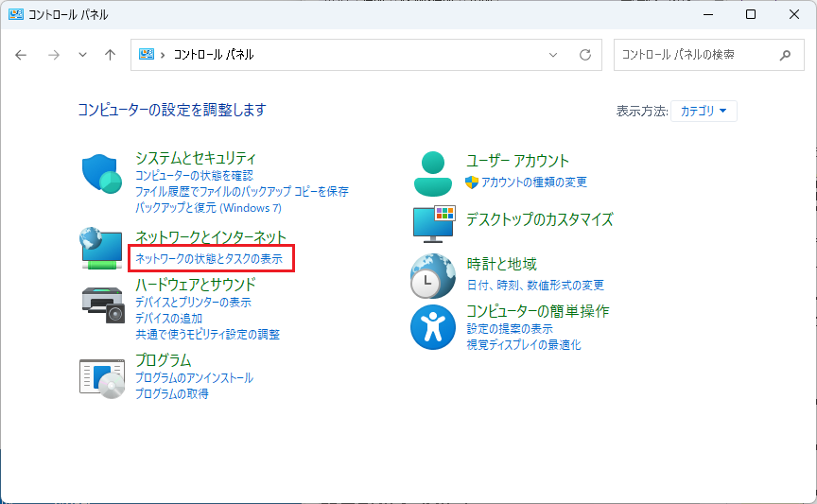
Task: Click the Clock and Region icon
Action: [x=433, y=275]
